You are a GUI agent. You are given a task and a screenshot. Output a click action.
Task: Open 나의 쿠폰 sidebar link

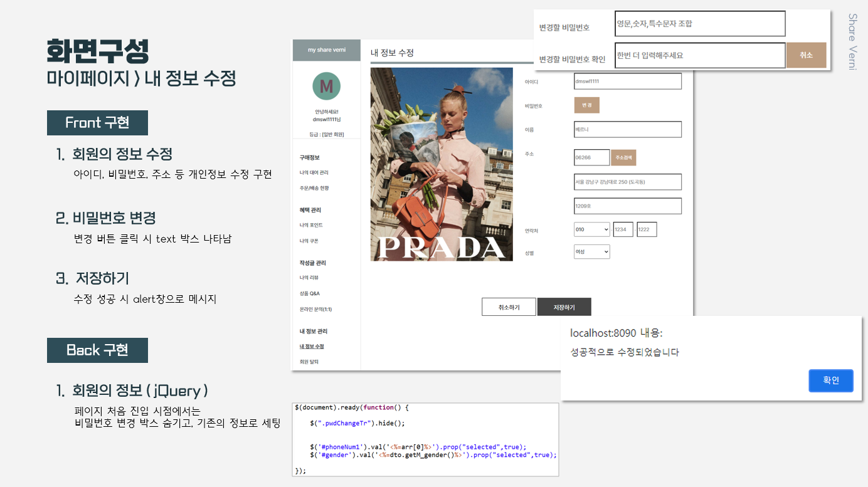pos(309,241)
